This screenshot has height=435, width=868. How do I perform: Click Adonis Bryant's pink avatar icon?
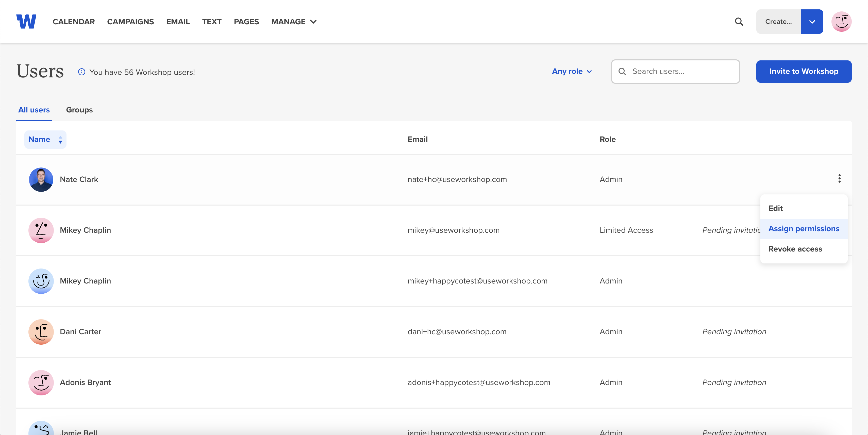[41, 382]
